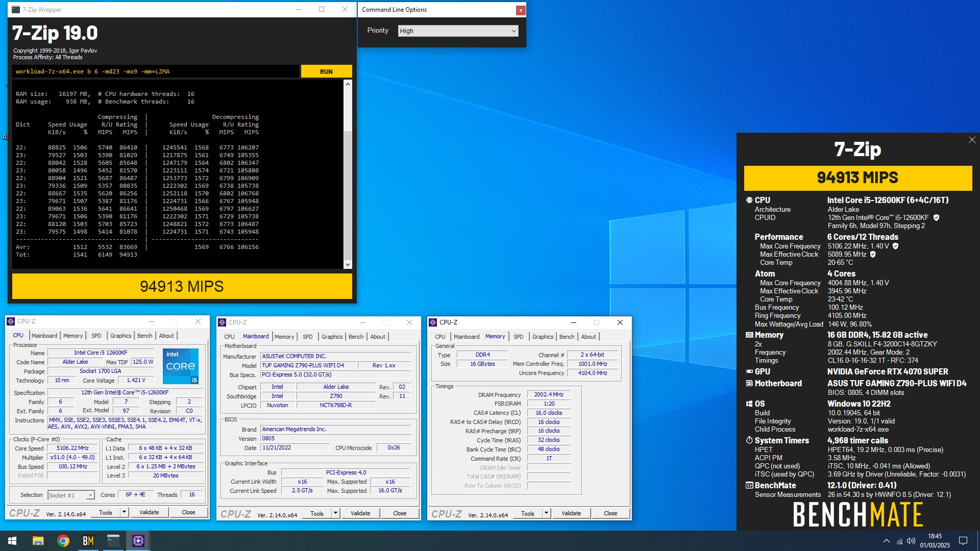Click Validate in middle CPU-Z window
Screen dimensions: 980x551
(x=360, y=513)
